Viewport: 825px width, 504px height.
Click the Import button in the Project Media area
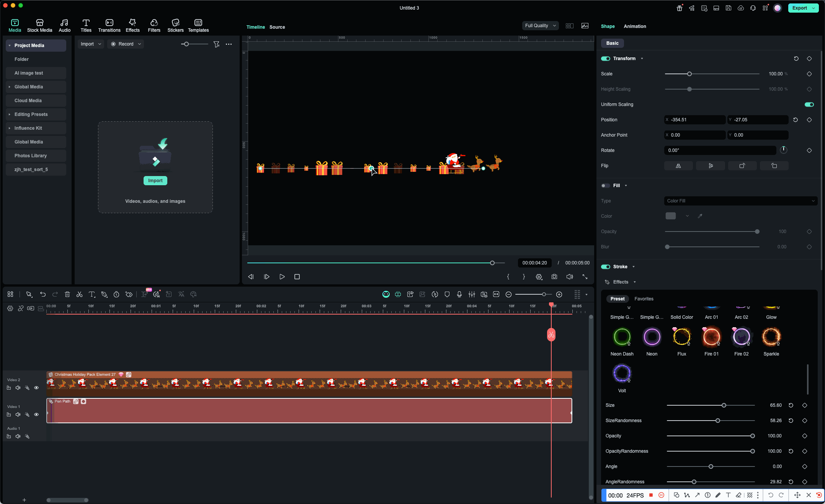click(x=155, y=180)
